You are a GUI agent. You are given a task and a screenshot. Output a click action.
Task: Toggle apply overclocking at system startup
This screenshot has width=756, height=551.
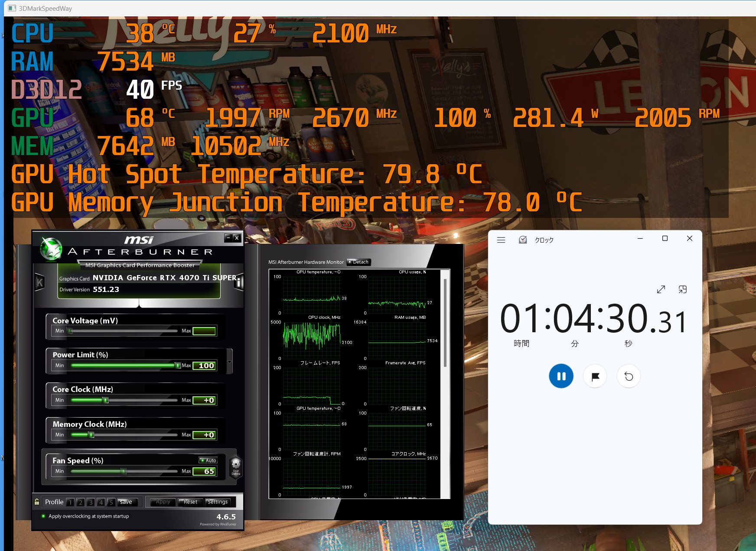(x=43, y=516)
